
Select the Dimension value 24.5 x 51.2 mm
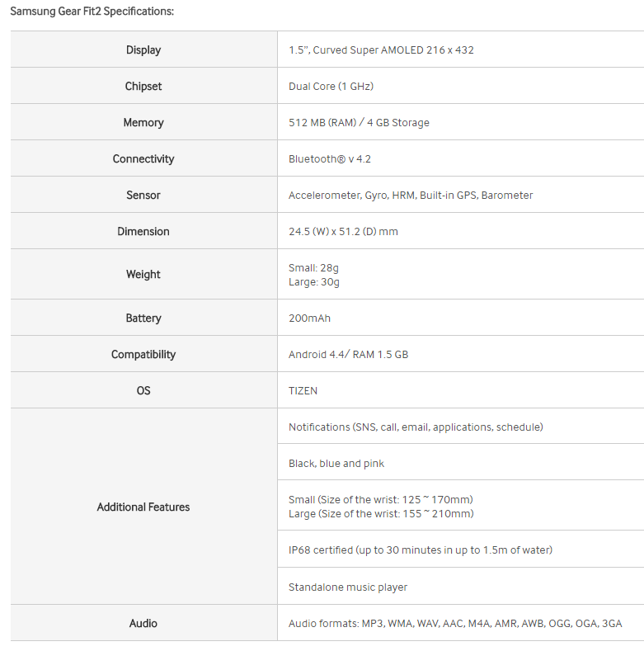pyautogui.click(x=343, y=232)
